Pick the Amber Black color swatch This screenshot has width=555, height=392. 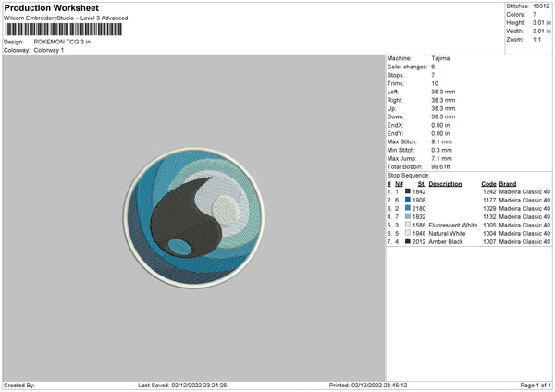408,241
